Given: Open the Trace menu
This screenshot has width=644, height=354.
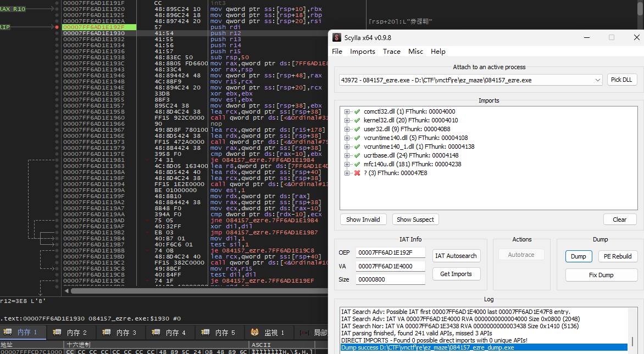Looking at the screenshot, I should (x=391, y=51).
